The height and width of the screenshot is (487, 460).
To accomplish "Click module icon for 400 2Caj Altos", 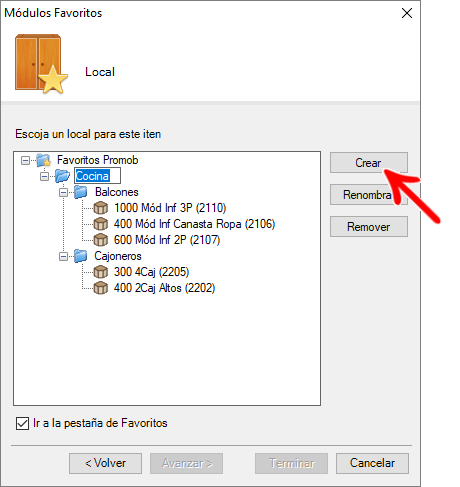I will pyautogui.click(x=100, y=288).
